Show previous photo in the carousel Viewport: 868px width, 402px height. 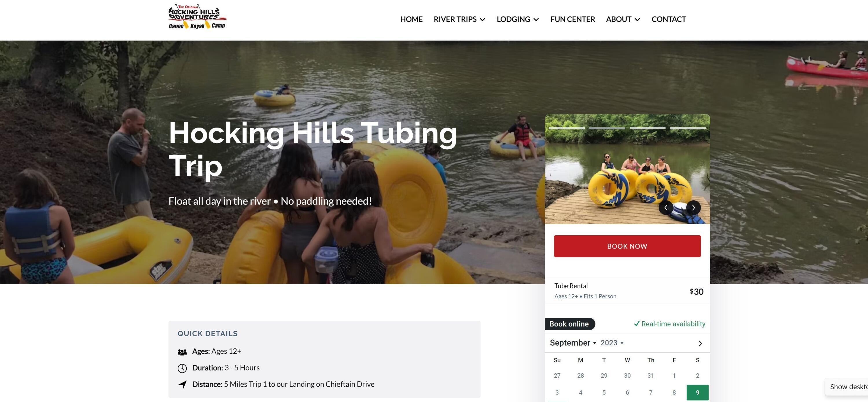point(666,208)
